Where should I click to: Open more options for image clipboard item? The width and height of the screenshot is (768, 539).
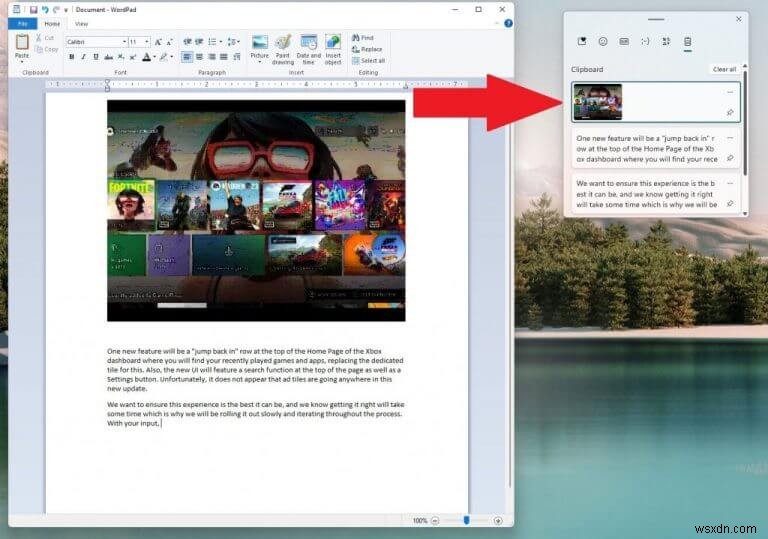[x=730, y=92]
